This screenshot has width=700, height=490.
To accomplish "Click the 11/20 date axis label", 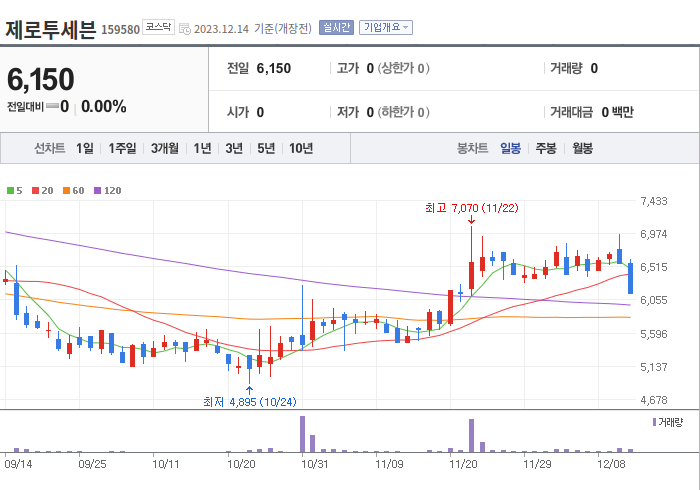I will (x=463, y=464).
